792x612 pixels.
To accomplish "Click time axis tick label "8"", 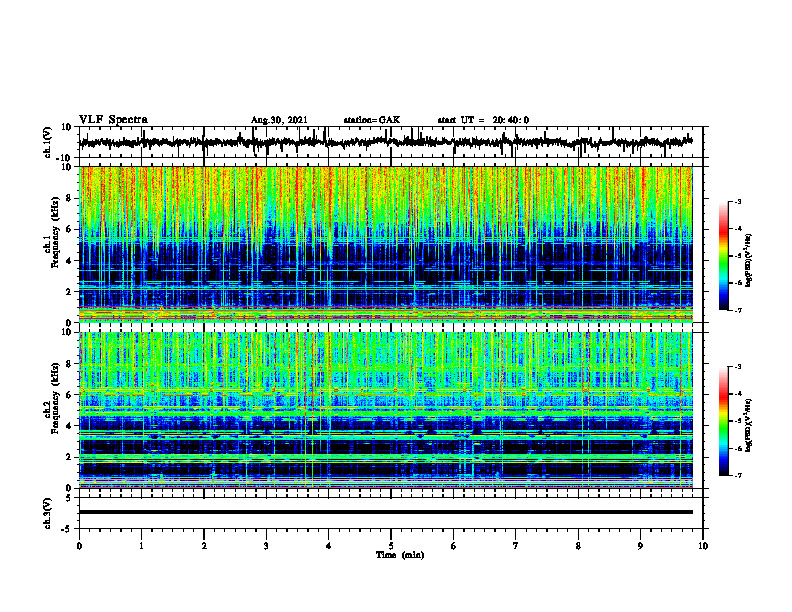I will [x=578, y=546].
